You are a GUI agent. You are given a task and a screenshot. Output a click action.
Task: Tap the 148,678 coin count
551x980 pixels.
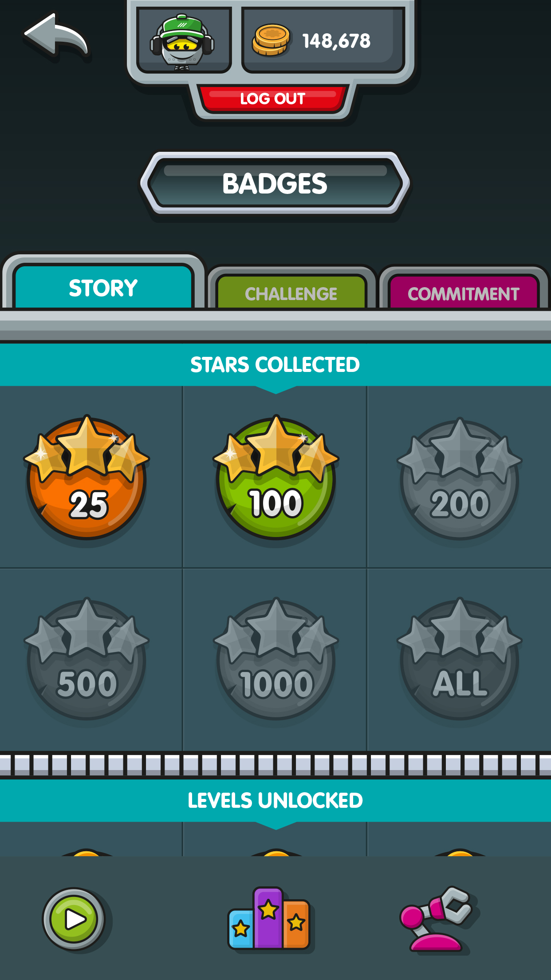click(x=336, y=41)
